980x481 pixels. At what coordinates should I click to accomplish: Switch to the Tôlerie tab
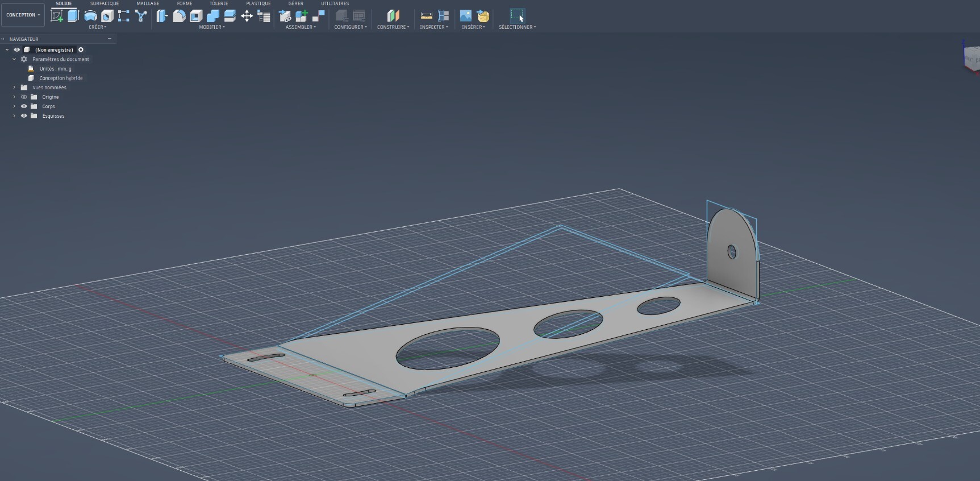219,3
